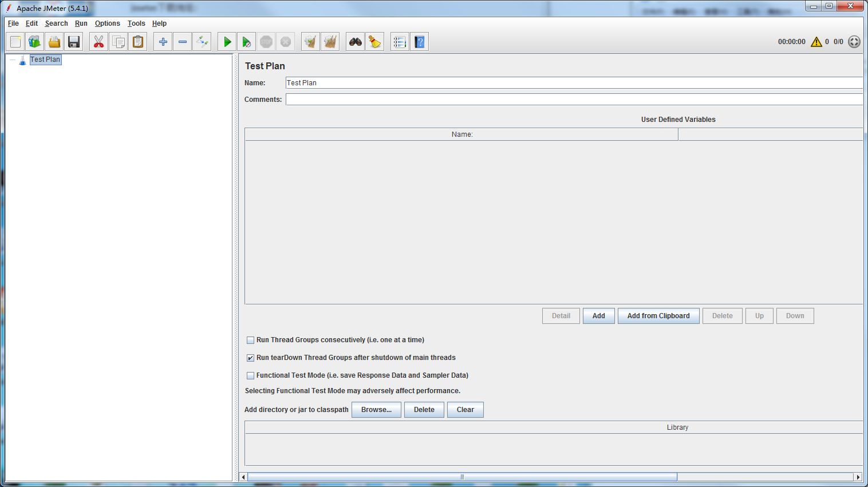Viewport: 868px width, 487px height.
Task: Click the Cut scissors icon
Action: coord(99,42)
